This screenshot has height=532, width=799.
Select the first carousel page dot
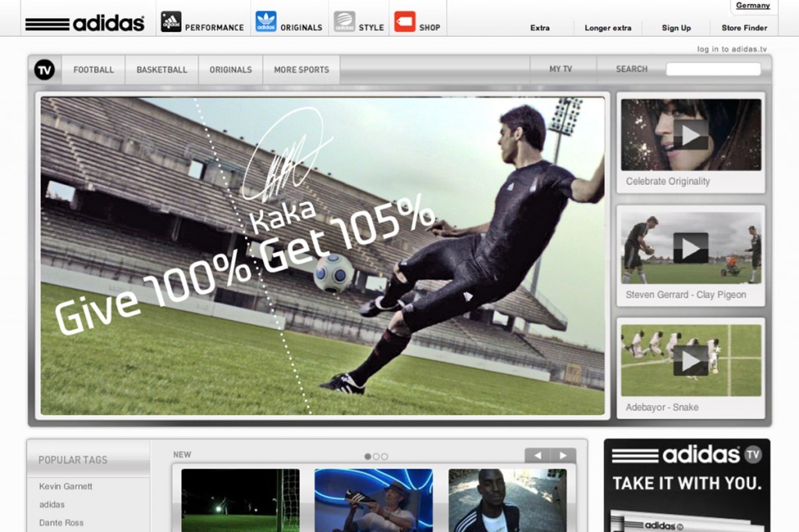click(368, 456)
